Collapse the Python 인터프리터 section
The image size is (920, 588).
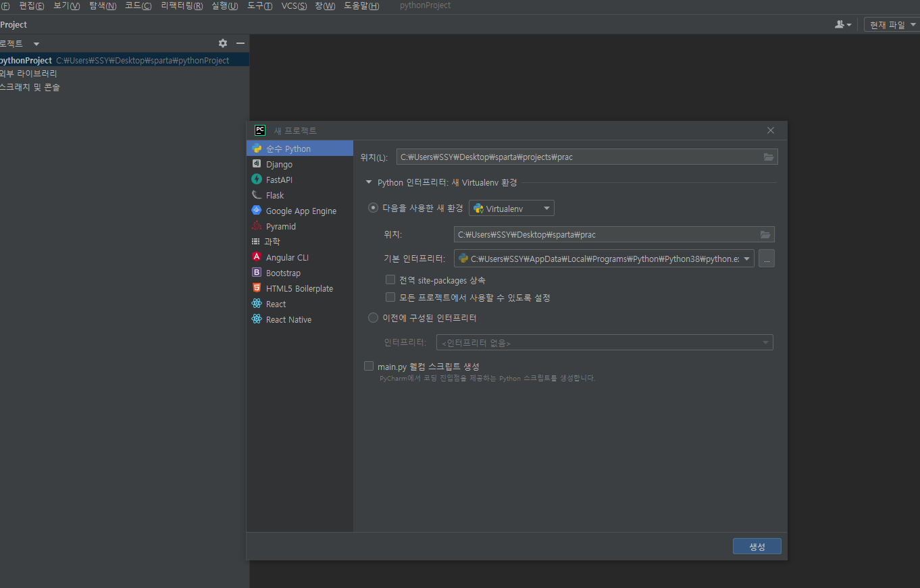pyautogui.click(x=369, y=182)
